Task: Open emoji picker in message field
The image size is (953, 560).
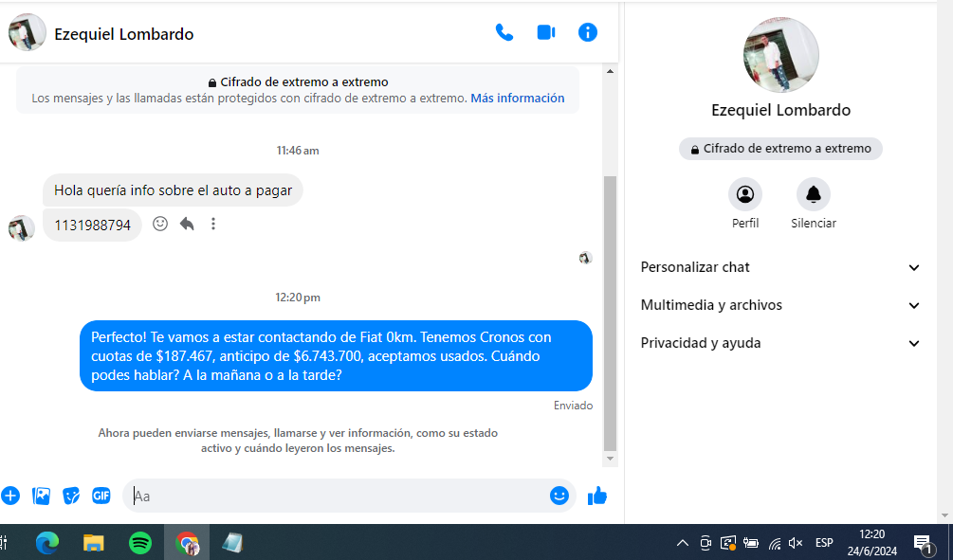Action: [559, 496]
